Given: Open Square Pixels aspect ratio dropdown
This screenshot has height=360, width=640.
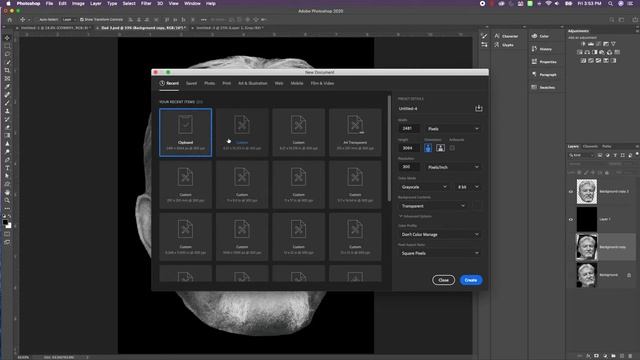Looking at the screenshot, I should tap(440, 253).
